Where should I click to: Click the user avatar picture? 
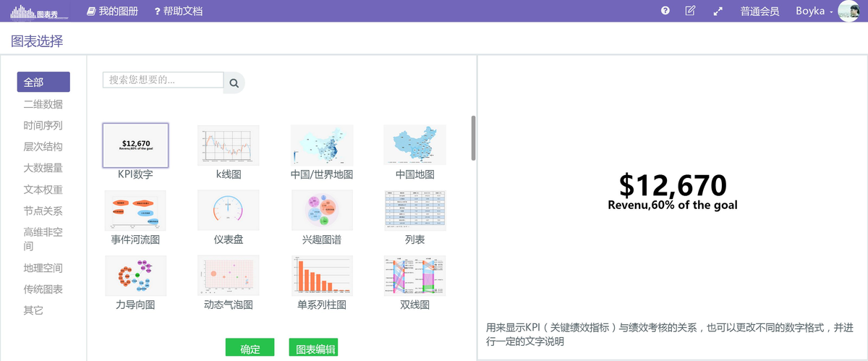pyautogui.click(x=848, y=11)
